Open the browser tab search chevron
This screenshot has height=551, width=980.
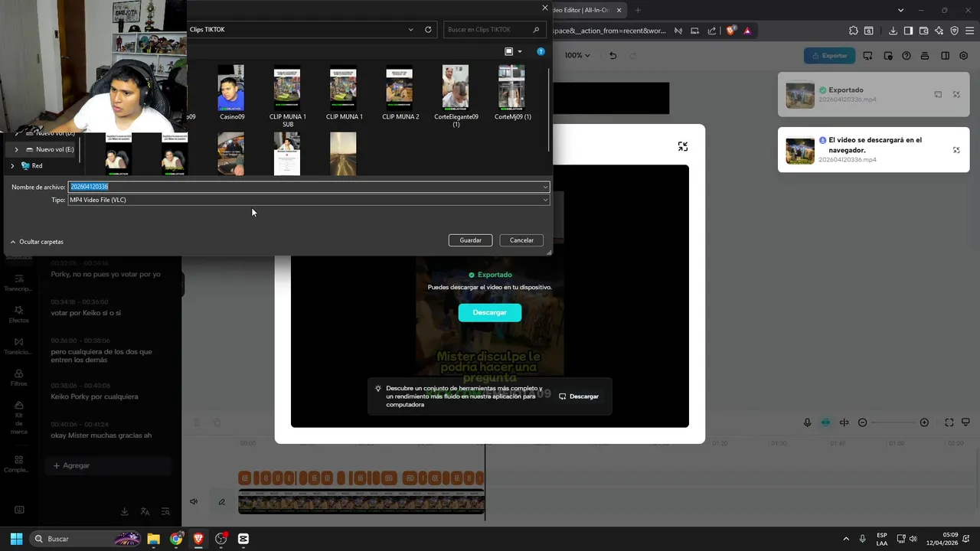coord(900,10)
